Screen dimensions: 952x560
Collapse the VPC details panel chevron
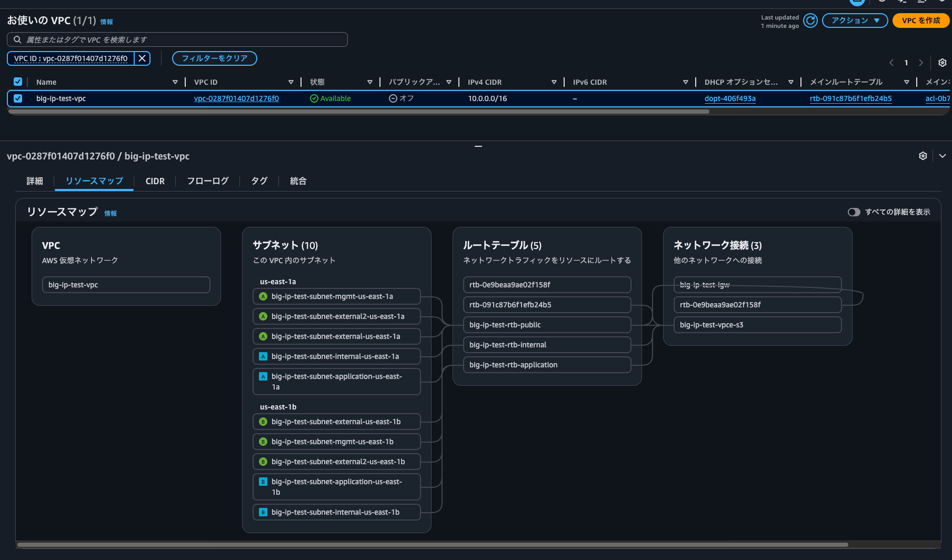(x=942, y=156)
